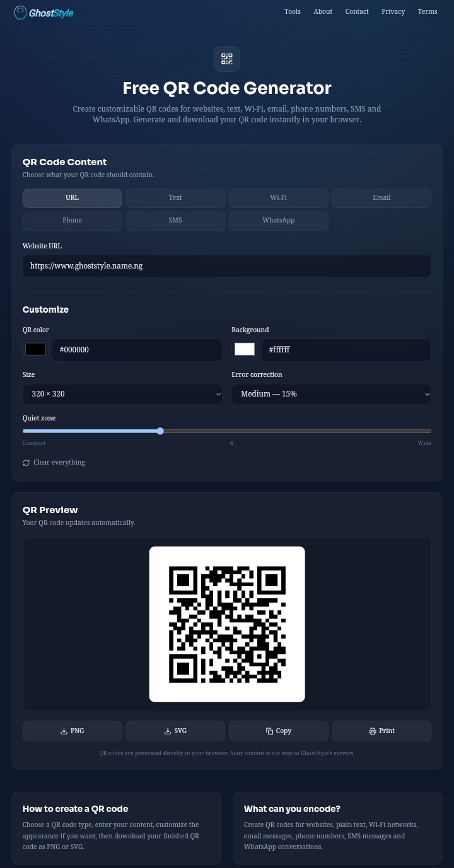Viewport: 454px width, 868px height.
Task: Go to the Contact page
Action: (x=357, y=11)
